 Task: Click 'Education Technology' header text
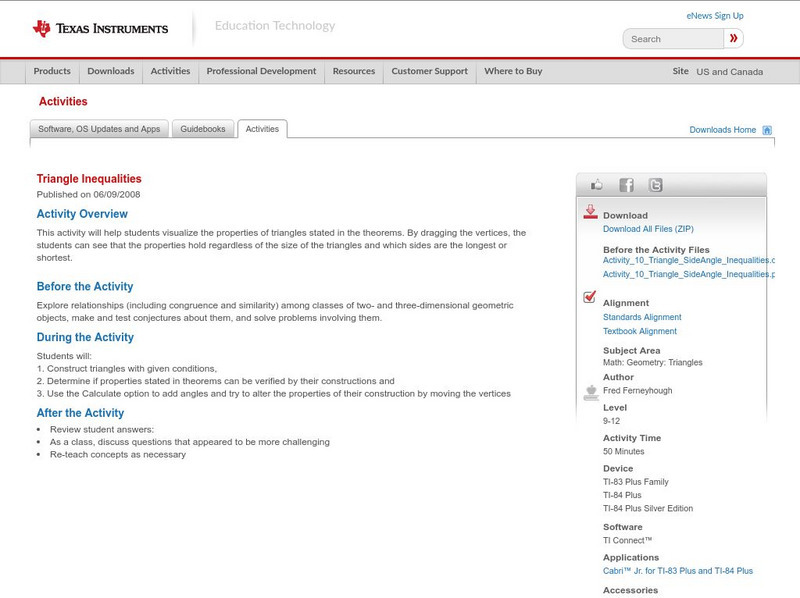[274, 26]
